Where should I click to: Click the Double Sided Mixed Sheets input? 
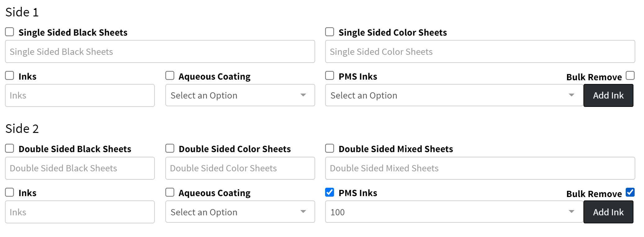point(480,168)
